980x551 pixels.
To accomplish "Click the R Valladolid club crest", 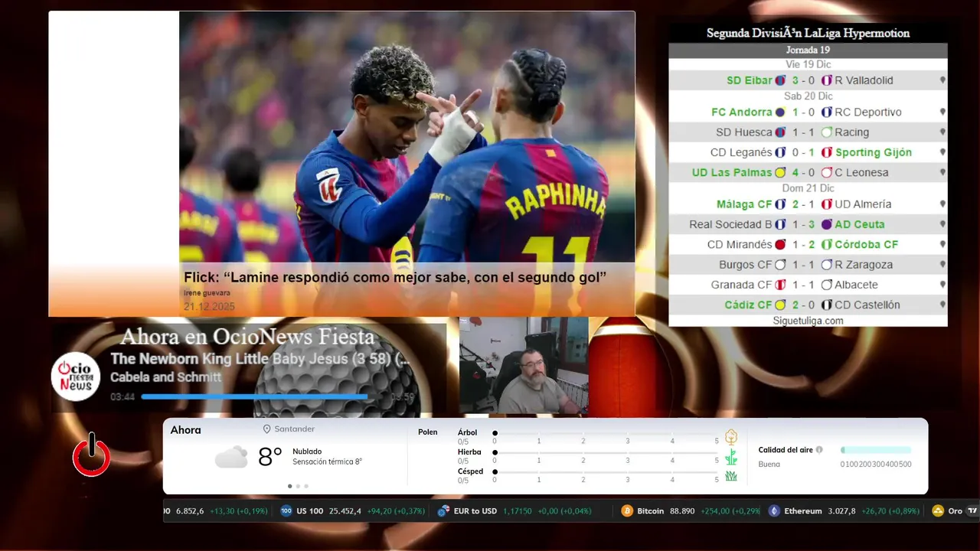I will point(827,80).
